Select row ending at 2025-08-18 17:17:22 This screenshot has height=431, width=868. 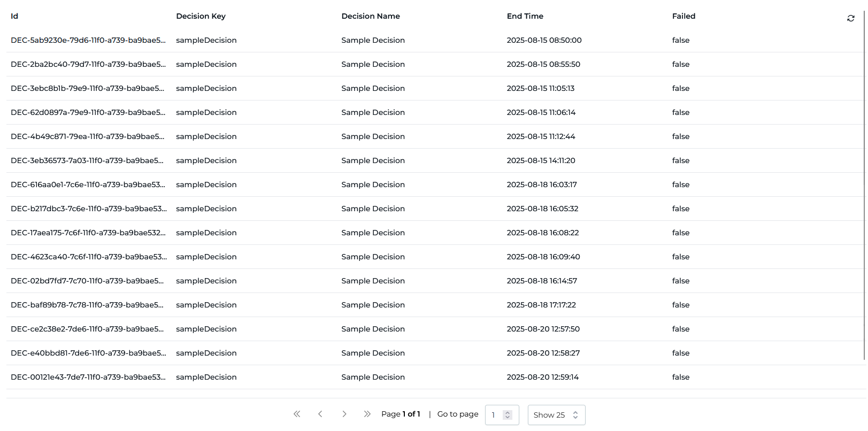(x=541, y=305)
